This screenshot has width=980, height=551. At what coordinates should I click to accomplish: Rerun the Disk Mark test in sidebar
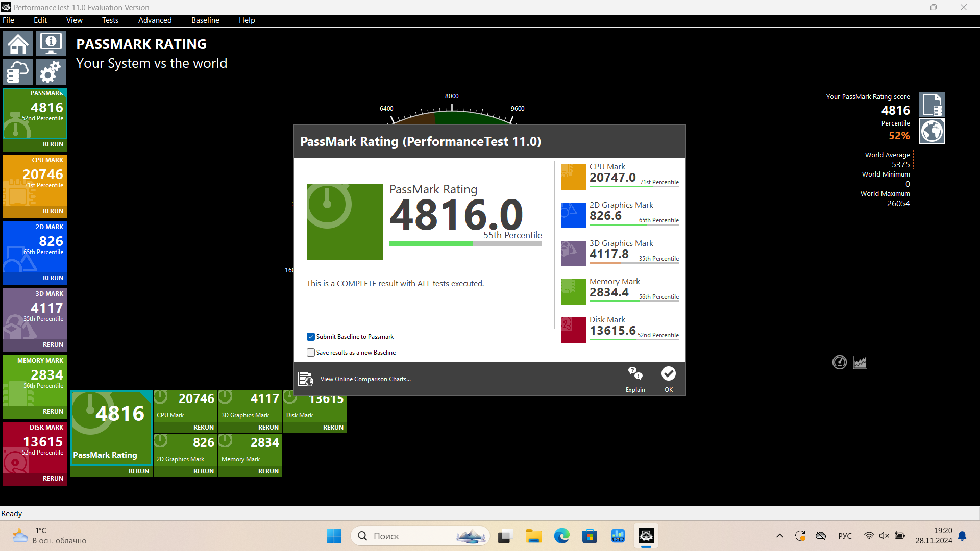pyautogui.click(x=53, y=479)
